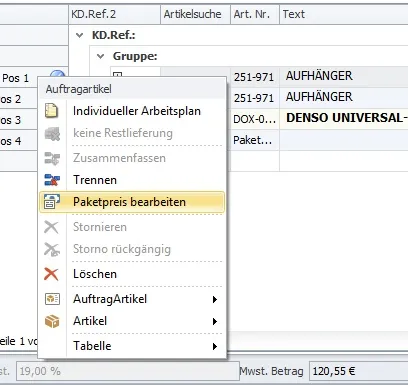The height and width of the screenshot is (385, 408).
Task: Click the Text column header
Action: (344, 14)
